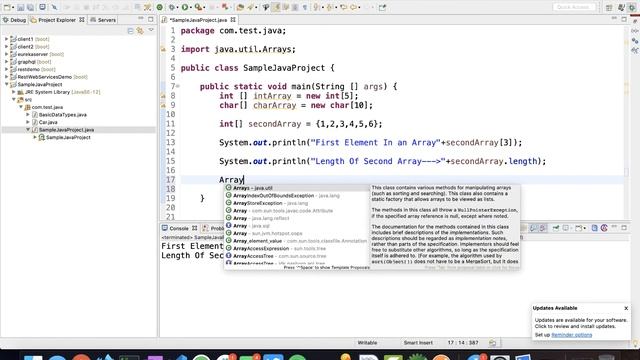Click the warning marker on line 3

coord(163,49)
